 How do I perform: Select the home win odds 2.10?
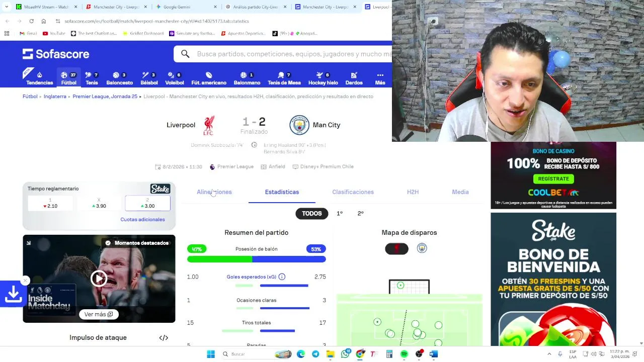(50, 203)
